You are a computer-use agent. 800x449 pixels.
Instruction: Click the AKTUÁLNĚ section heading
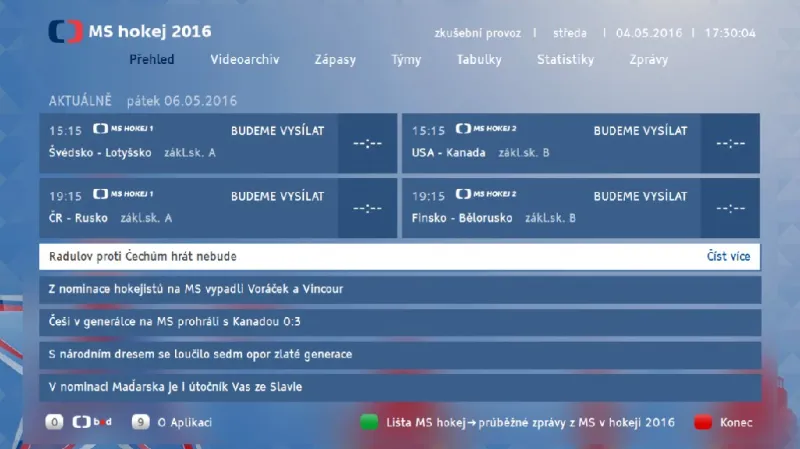(80, 101)
